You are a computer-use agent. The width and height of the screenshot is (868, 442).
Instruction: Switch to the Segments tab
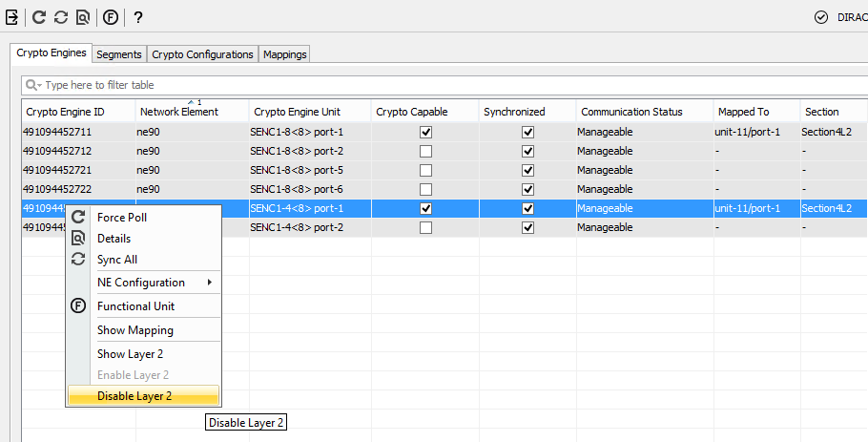[119, 54]
